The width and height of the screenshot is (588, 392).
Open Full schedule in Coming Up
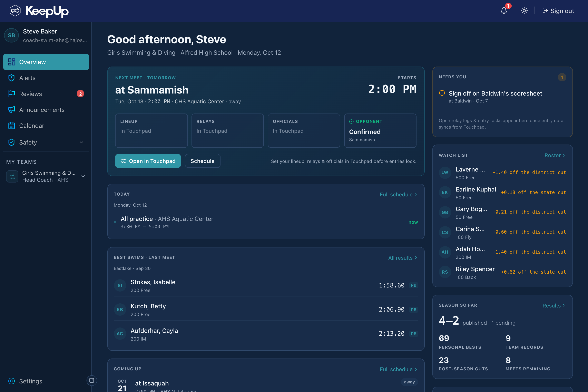(x=399, y=369)
